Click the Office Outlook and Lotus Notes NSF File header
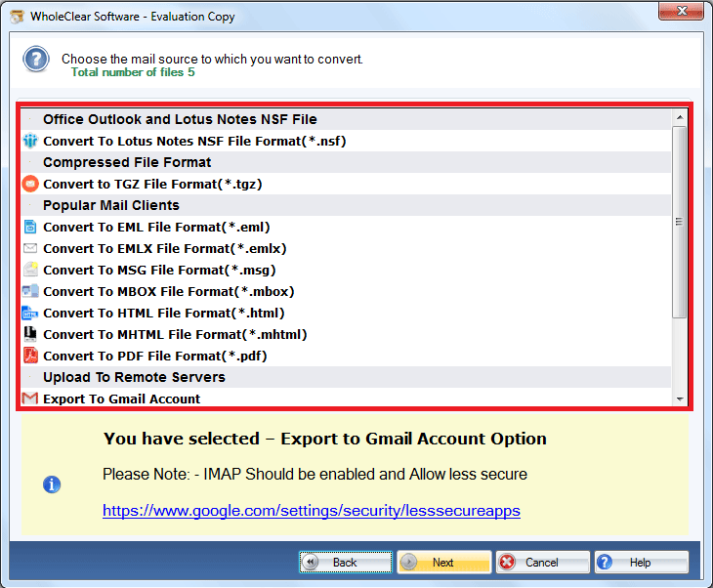Screen dimensions: 713x588 tap(346, 119)
